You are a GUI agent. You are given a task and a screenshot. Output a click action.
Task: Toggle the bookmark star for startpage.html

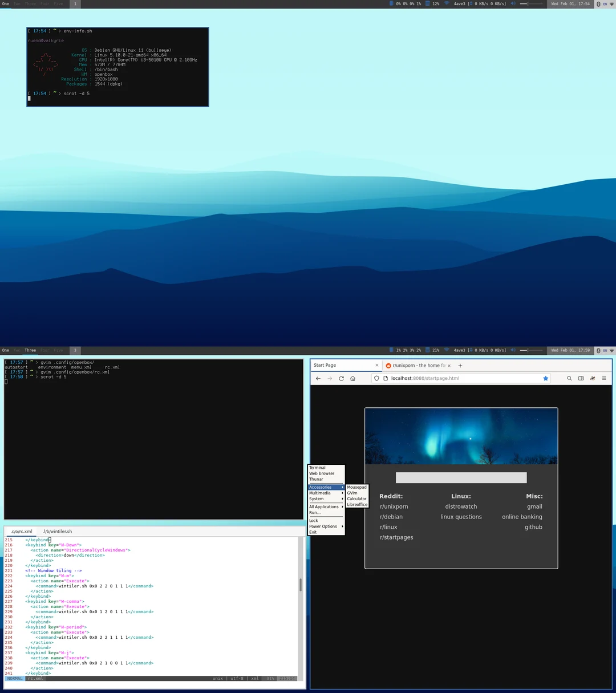pos(546,378)
